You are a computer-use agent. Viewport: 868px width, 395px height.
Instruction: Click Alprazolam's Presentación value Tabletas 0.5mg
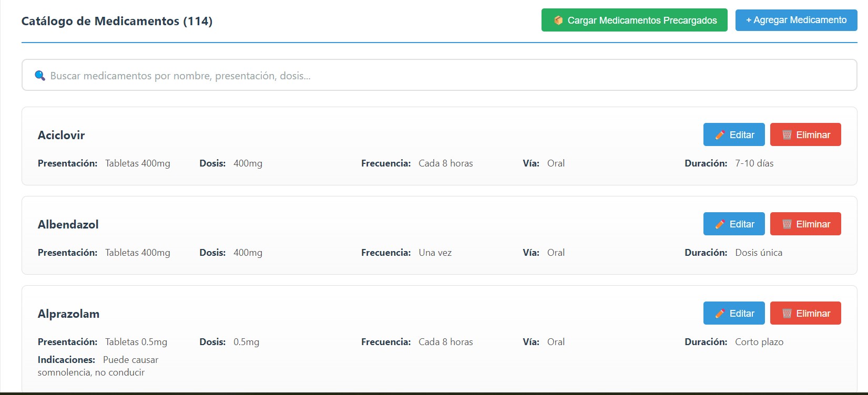coord(136,342)
